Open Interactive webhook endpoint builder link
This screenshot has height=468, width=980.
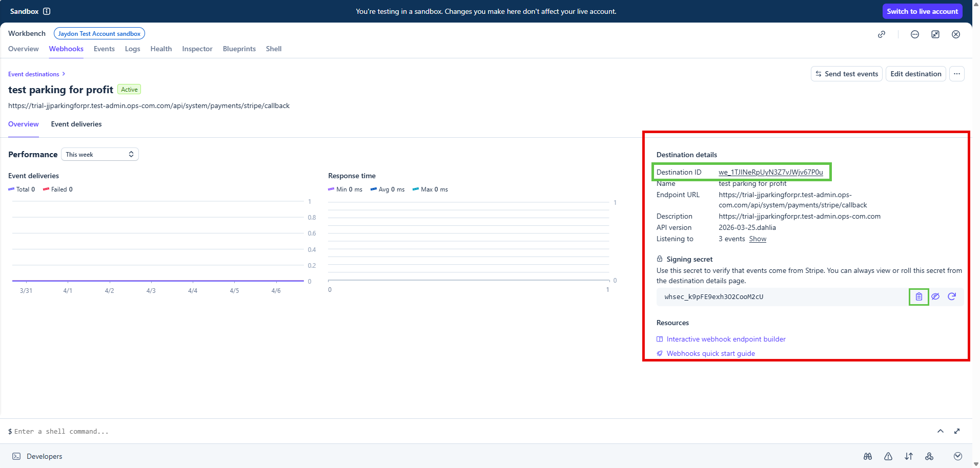726,339
